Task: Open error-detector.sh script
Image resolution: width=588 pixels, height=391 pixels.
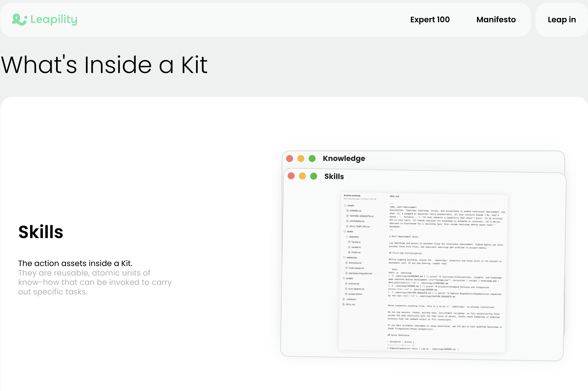Action: (355, 289)
